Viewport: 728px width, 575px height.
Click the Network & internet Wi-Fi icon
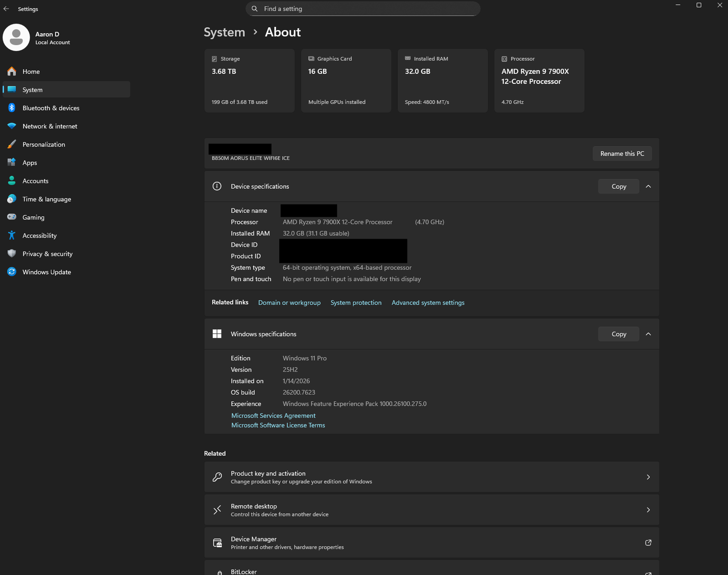(x=12, y=126)
